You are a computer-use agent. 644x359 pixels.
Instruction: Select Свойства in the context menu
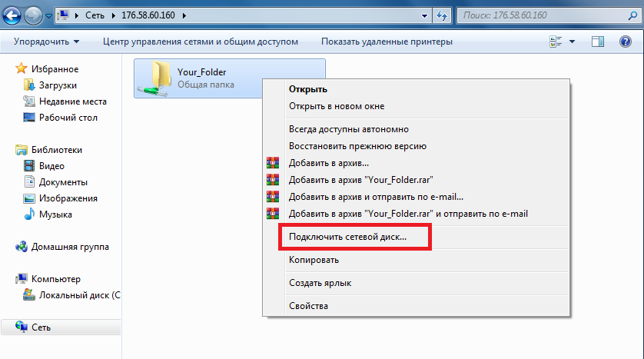[x=308, y=306]
